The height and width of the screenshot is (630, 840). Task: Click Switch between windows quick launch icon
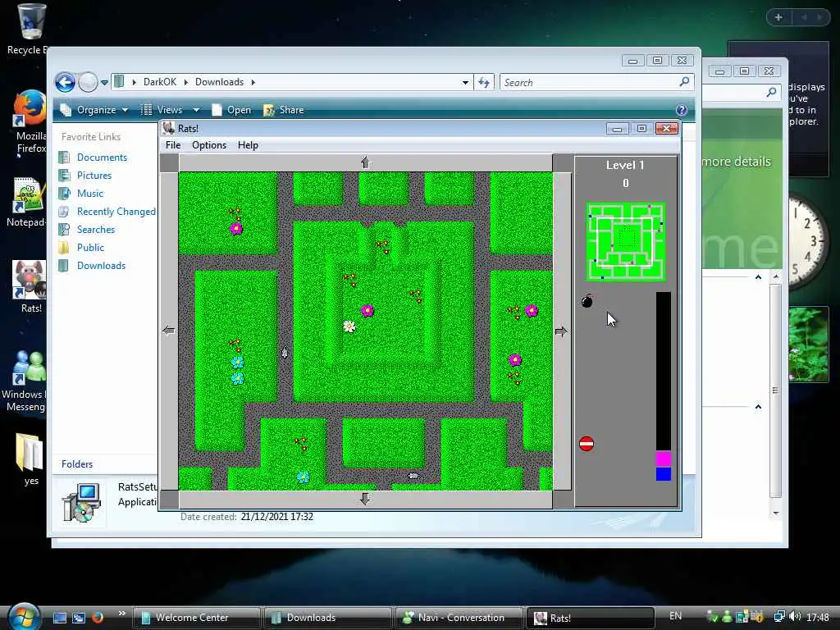tap(79, 618)
